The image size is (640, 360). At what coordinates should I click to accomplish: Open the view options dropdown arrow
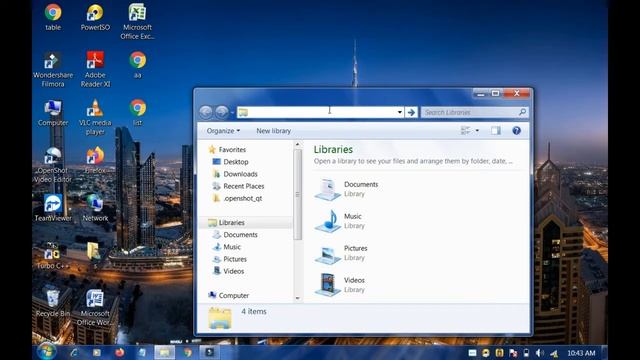coord(477,131)
